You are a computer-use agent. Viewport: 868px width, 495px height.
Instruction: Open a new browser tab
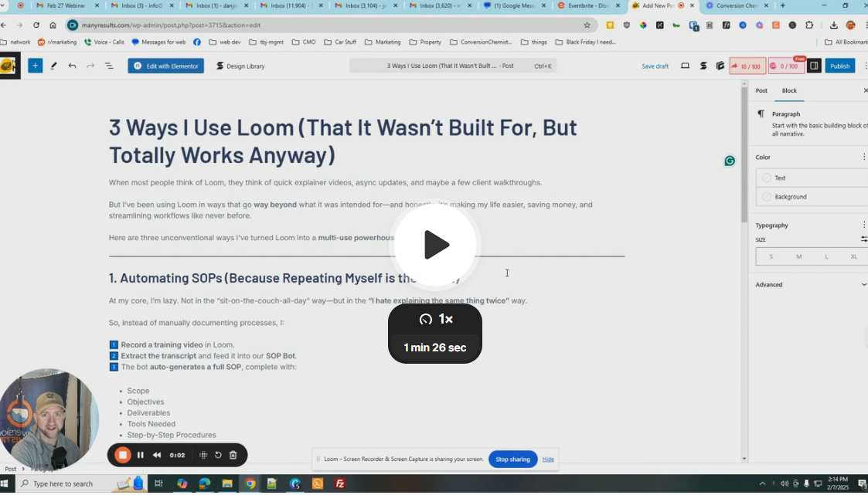click(x=783, y=5)
